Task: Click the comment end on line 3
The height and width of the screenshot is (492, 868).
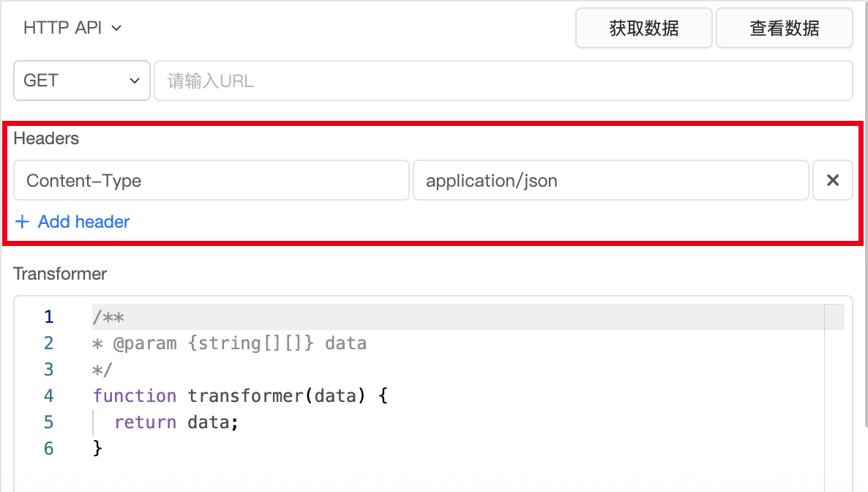Action: (x=102, y=370)
